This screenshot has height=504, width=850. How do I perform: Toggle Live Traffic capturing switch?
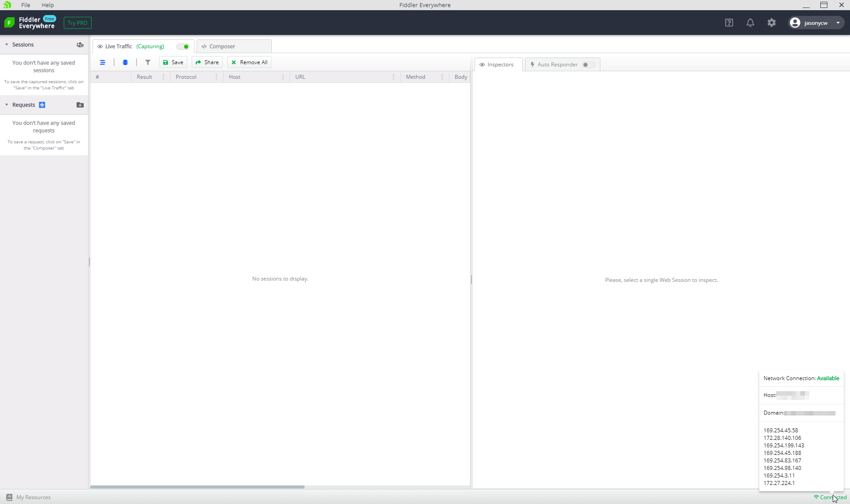(x=183, y=46)
